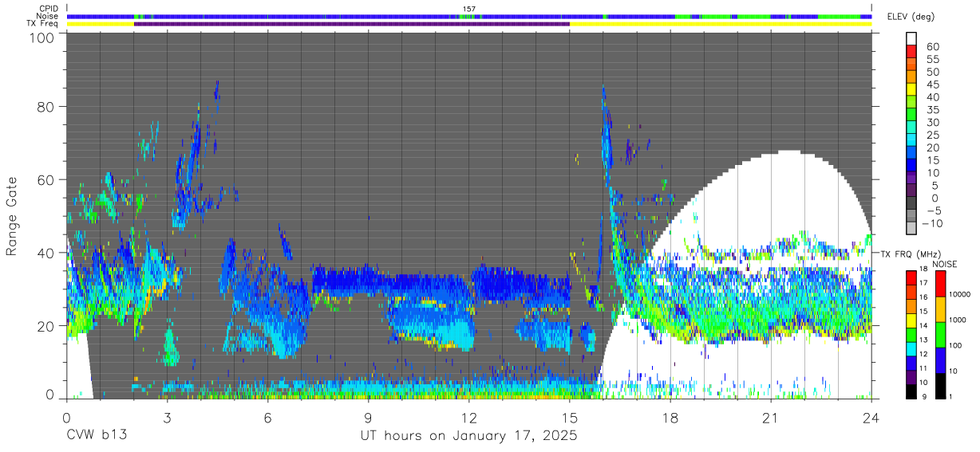The image size is (980, 452).
Task: Click the 21 hour tick label
Action: coord(771,417)
